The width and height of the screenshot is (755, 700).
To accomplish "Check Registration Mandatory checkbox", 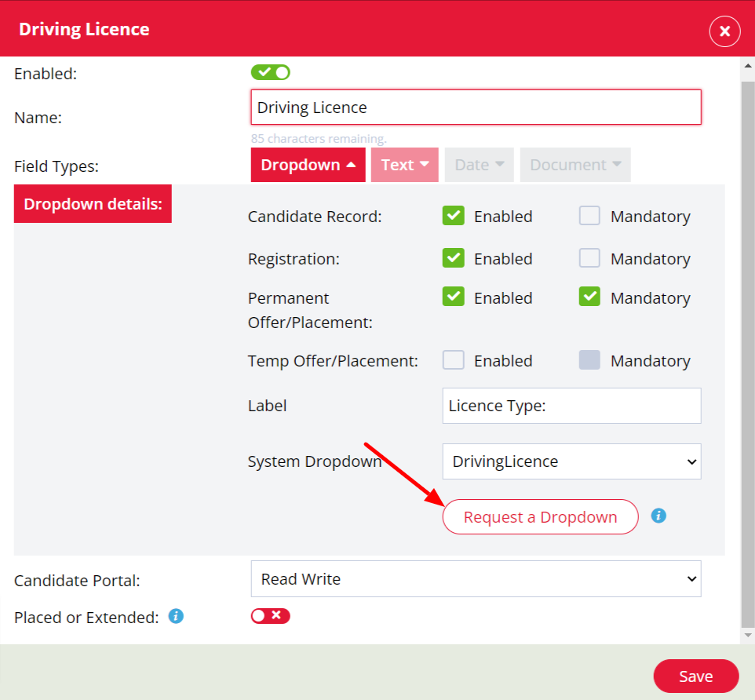I will (589, 258).
